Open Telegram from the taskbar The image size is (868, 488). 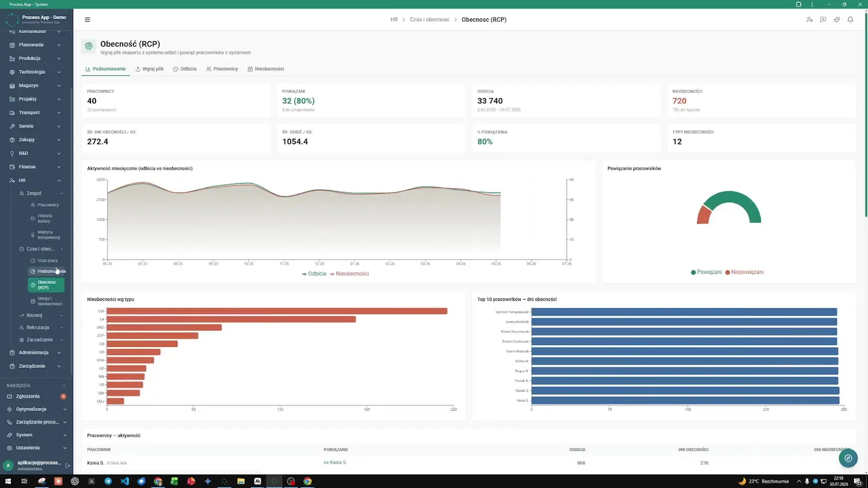(108, 481)
